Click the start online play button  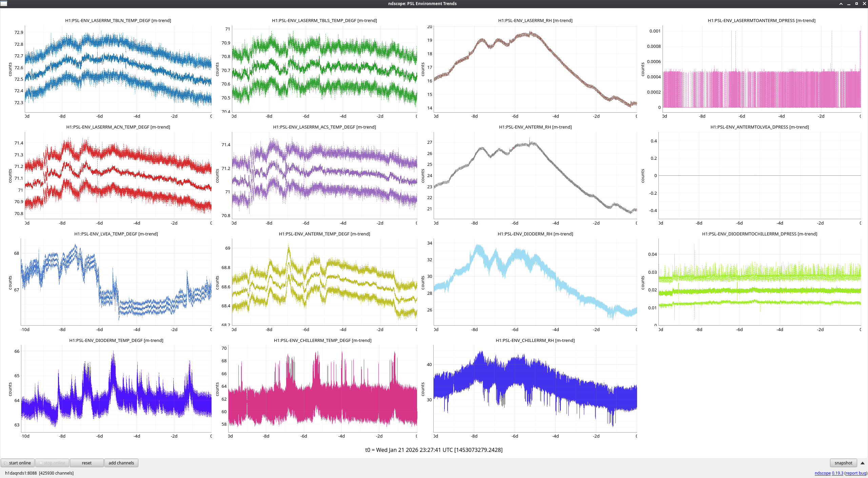coord(18,463)
